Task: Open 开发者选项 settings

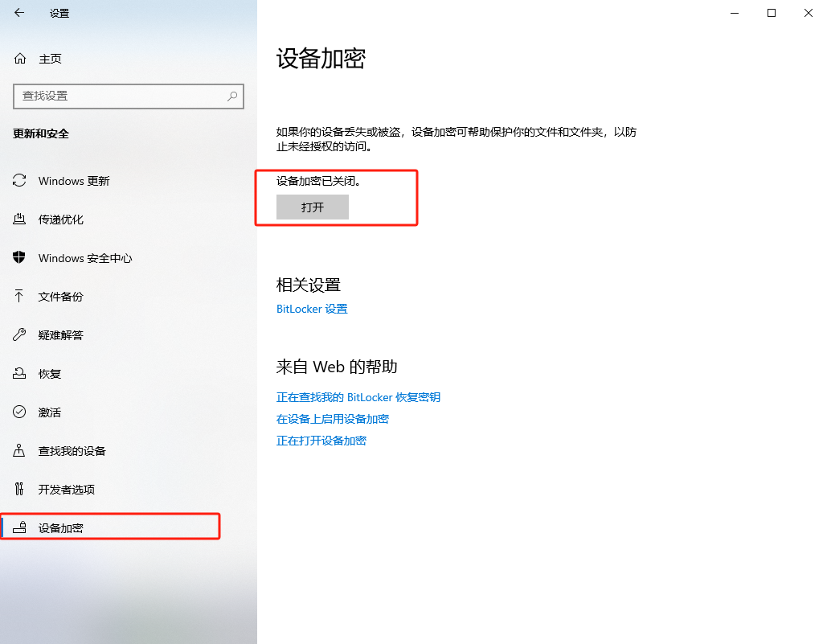Action: pos(67,490)
